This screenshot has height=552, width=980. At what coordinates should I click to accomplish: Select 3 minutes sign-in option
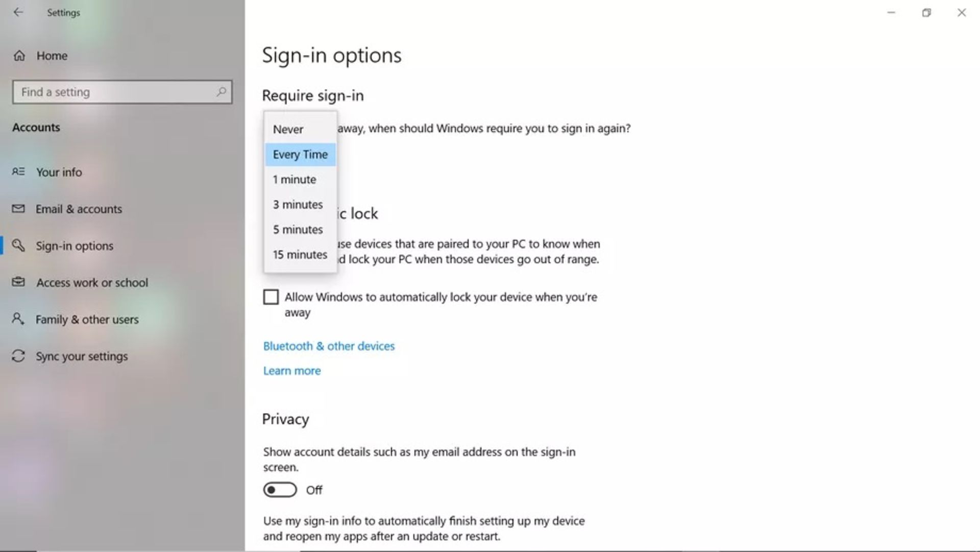pos(298,205)
